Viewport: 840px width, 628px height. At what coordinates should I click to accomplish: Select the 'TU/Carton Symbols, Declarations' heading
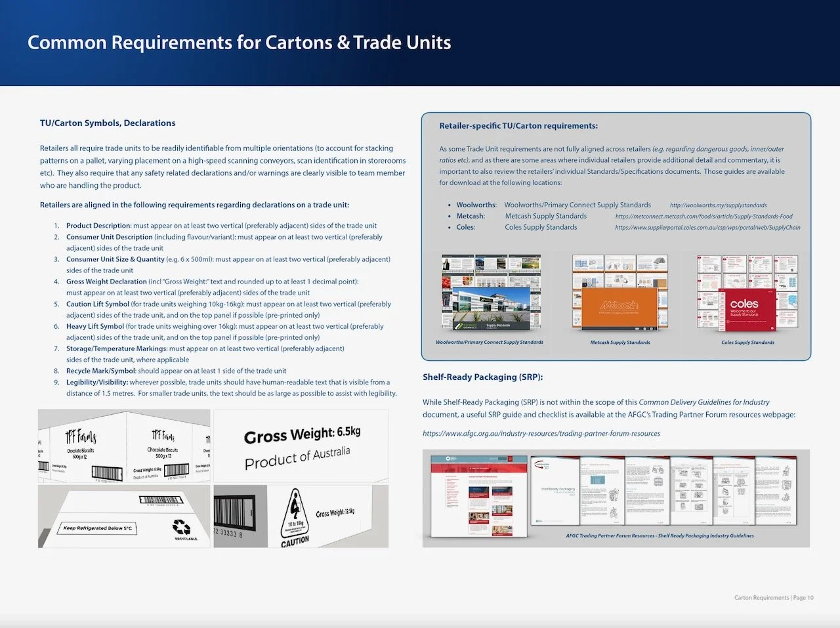pos(108,123)
